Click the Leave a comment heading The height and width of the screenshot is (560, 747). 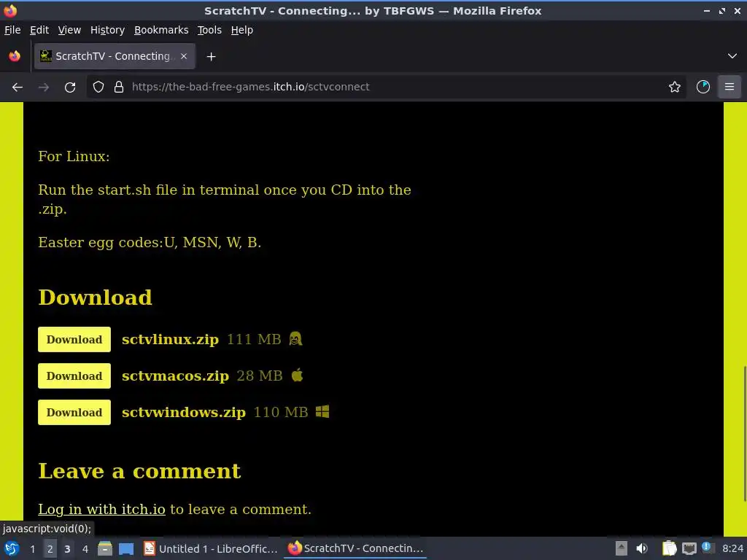(139, 471)
